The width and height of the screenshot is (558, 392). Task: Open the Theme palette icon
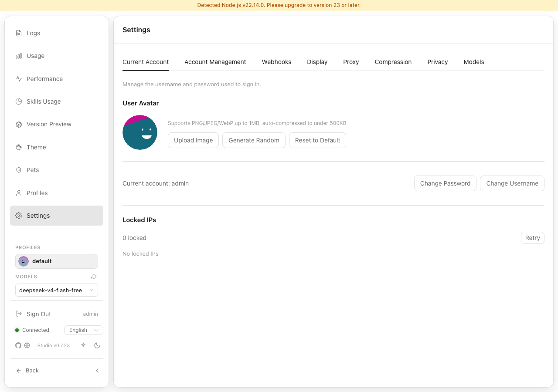pyautogui.click(x=19, y=147)
